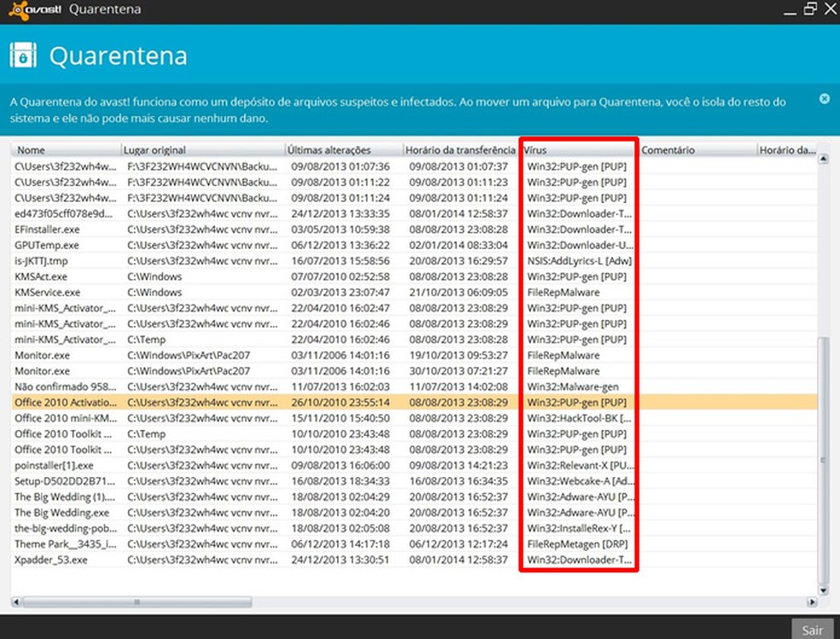Image resolution: width=840 pixels, height=639 pixels.
Task: Minimize the Quarentena window
Action: 790,9
